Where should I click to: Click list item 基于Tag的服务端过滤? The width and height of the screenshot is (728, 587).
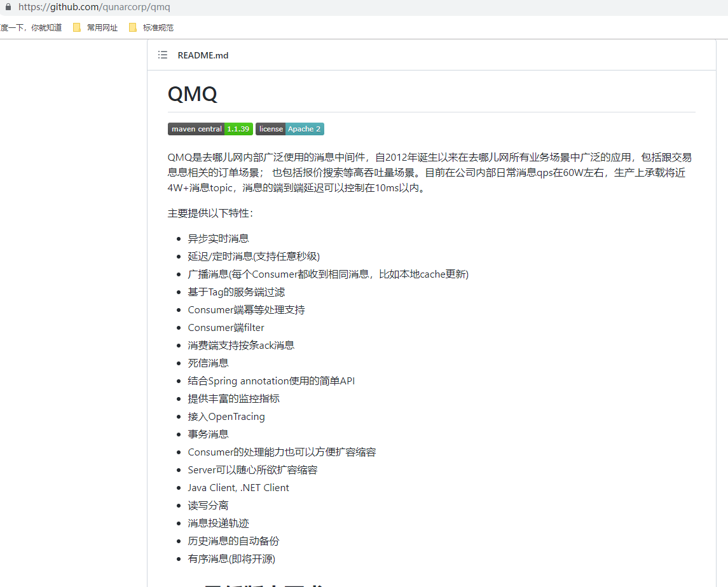(x=236, y=292)
